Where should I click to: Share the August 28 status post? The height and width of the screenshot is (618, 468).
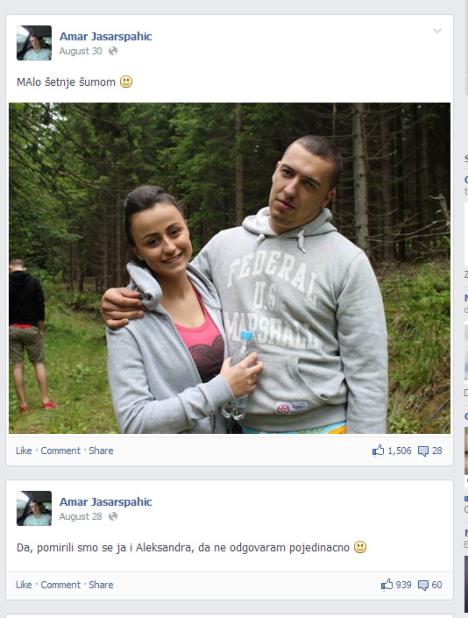pos(101,584)
